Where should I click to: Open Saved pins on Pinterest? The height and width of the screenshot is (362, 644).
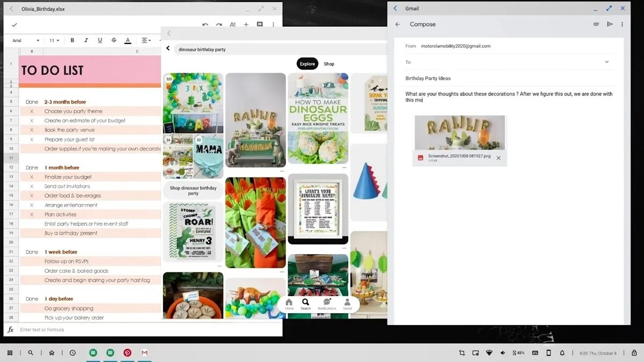[x=347, y=304]
